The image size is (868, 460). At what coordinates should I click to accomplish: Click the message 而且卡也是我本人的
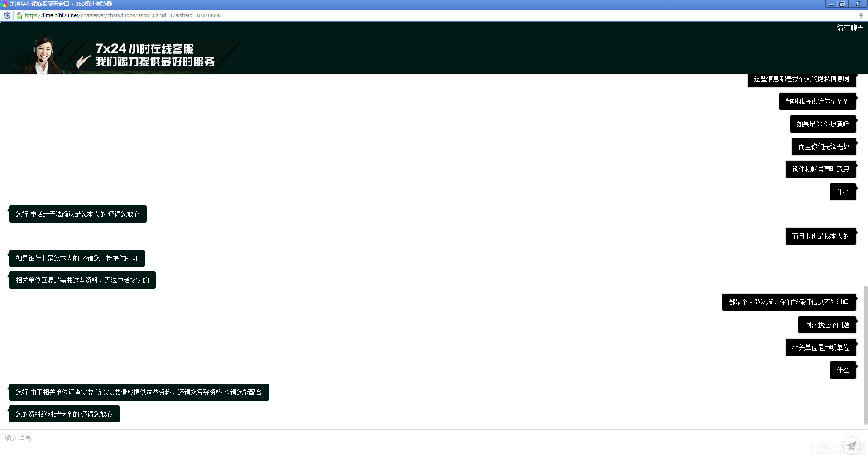(x=820, y=236)
